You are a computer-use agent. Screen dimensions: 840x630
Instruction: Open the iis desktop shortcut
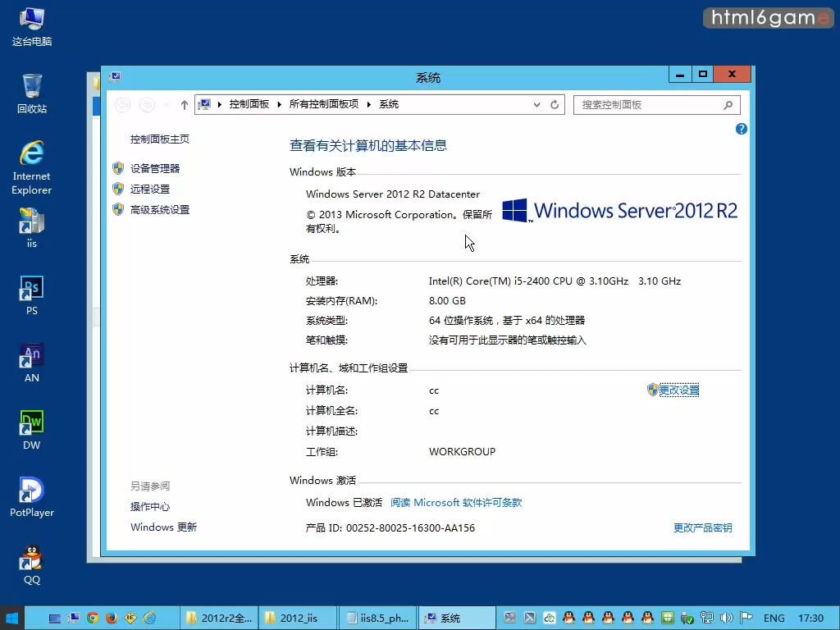point(32,228)
